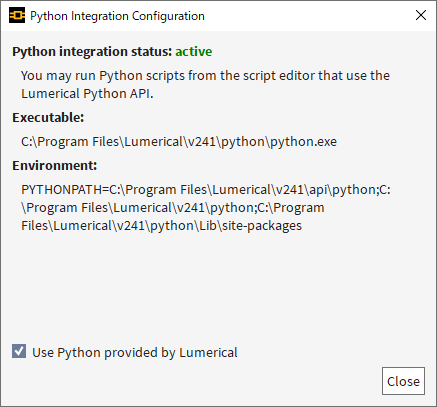Click the 'PYTHONPATH=' variable name text

point(65,190)
